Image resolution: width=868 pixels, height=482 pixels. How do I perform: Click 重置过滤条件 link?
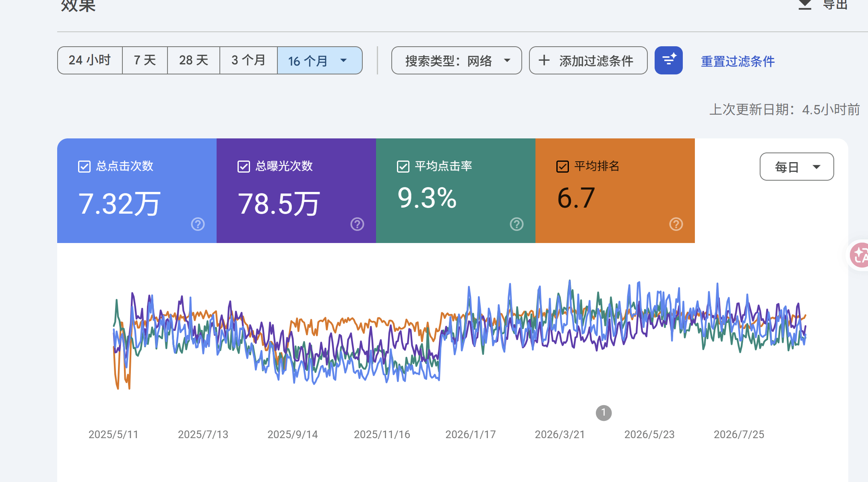(738, 61)
